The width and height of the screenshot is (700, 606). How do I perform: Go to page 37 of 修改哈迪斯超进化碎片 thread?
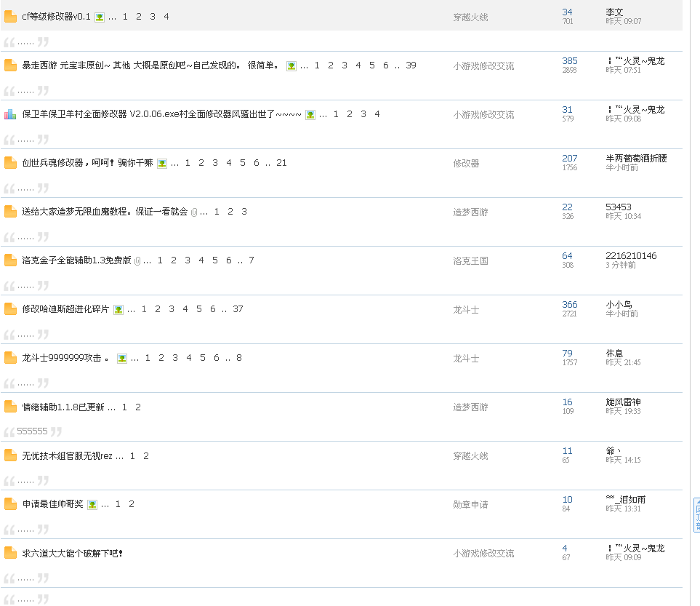point(238,308)
